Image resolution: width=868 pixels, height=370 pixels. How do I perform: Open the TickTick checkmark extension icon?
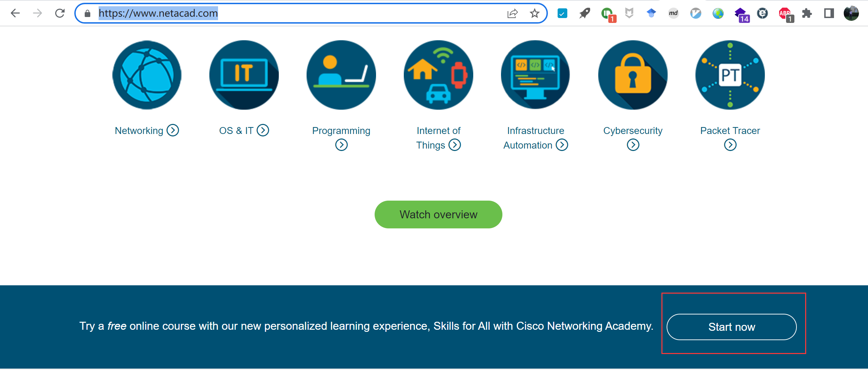coord(562,13)
